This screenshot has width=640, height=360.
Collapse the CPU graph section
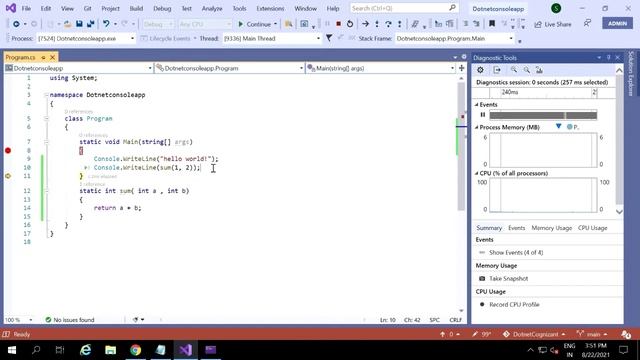point(476,173)
